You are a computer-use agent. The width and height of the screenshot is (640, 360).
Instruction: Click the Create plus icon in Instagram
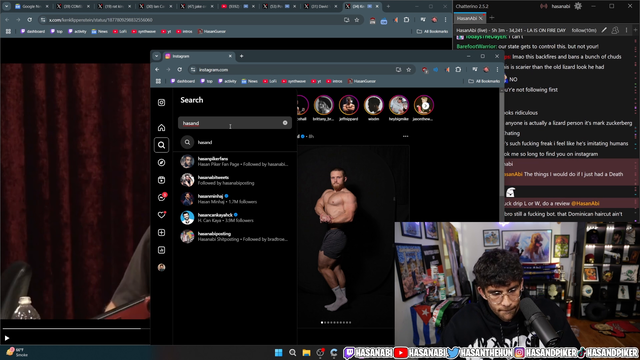pos(161,232)
